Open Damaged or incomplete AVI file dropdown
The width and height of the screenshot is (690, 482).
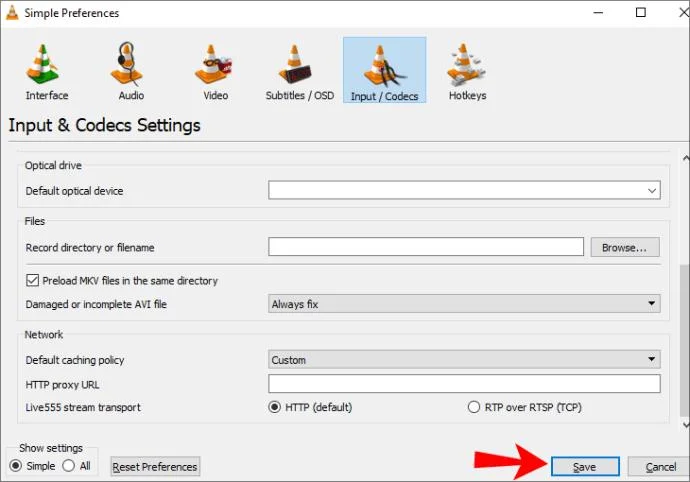pos(464,304)
